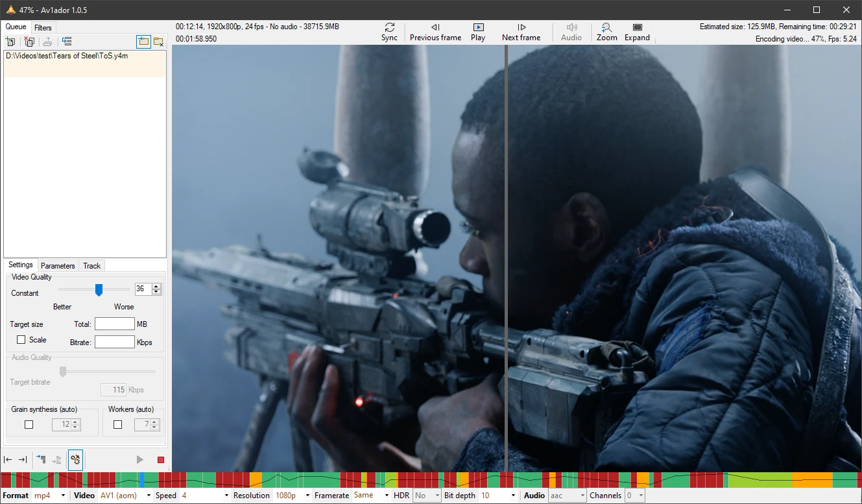Open the Format mp4 dropdown
This screenshot has width=862, height=504.
(x=50, y=496)
